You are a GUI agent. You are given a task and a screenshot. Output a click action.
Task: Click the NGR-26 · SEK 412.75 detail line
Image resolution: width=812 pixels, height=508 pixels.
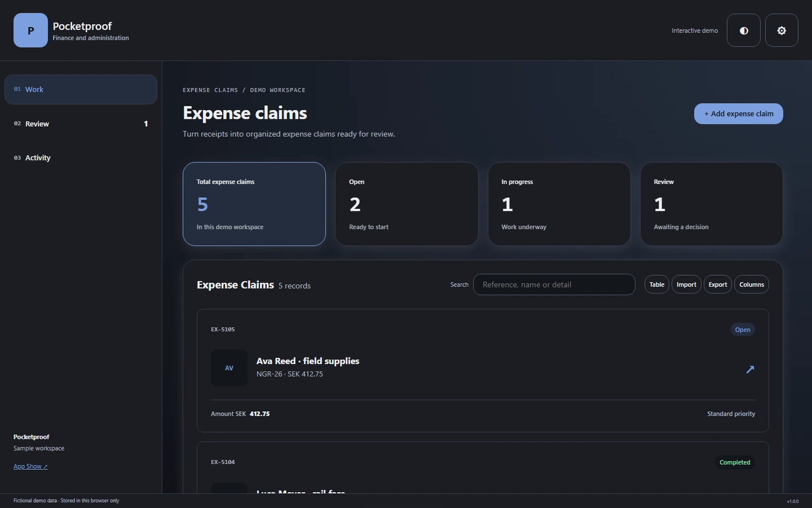point(289,374)
